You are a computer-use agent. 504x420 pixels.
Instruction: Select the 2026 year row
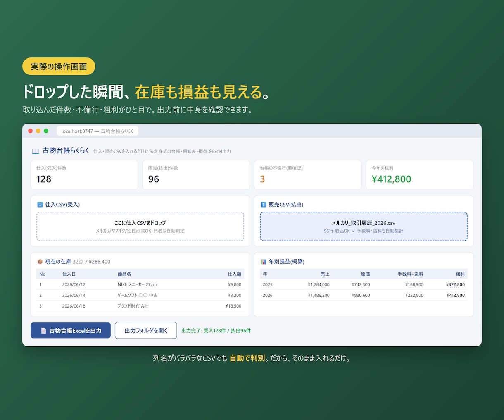(364, 295)
